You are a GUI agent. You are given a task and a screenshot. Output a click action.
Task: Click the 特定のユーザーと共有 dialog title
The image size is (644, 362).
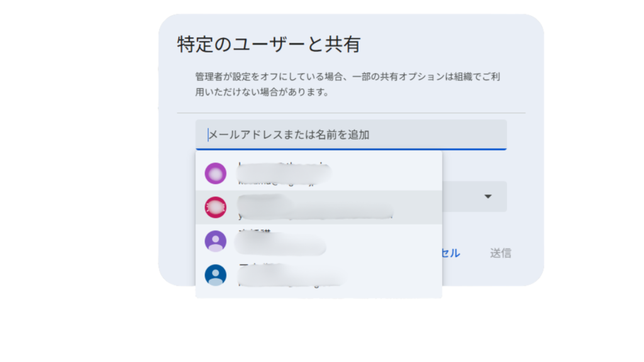coord(269,45)
